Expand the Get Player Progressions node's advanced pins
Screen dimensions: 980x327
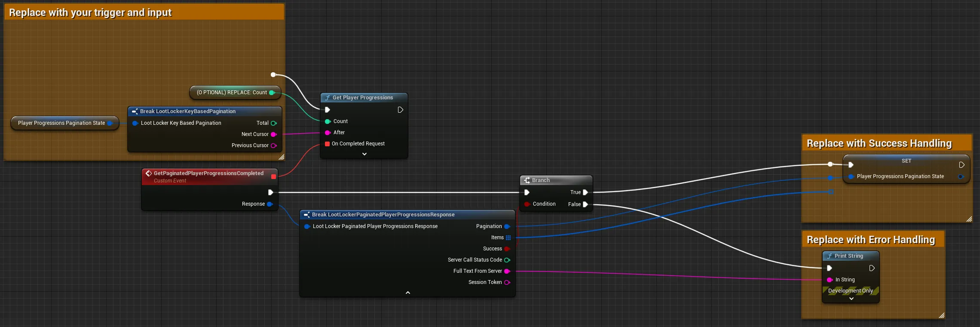pos(364,154)
